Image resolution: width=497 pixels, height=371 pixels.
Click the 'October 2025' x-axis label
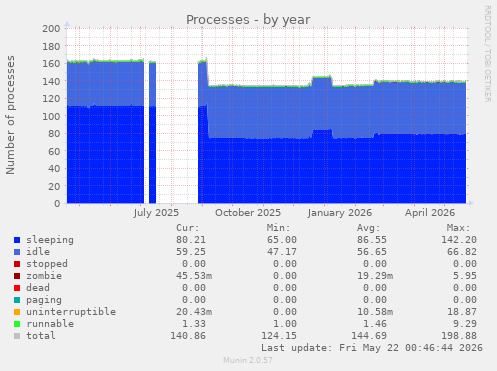point(248,213)
